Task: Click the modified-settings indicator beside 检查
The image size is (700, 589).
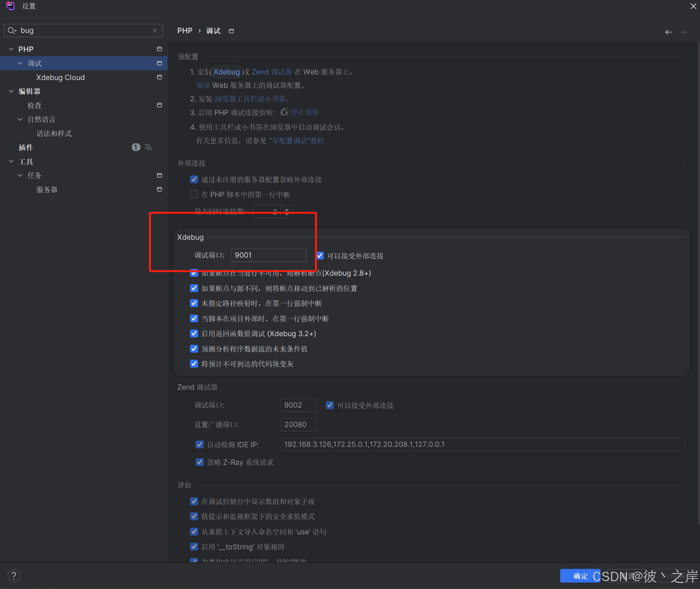Action: (159, 105)
